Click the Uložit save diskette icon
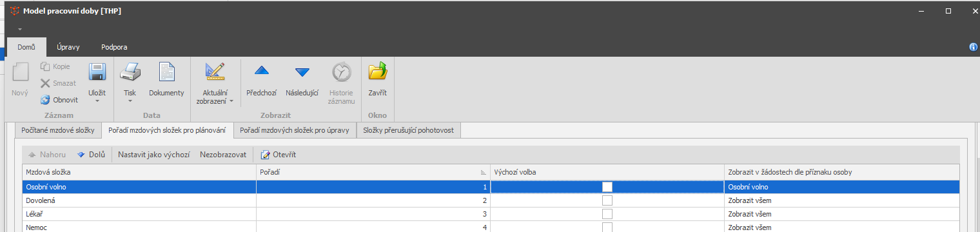Screen dimensions: 980x232 pyautogui.click(x=97, y=72)
